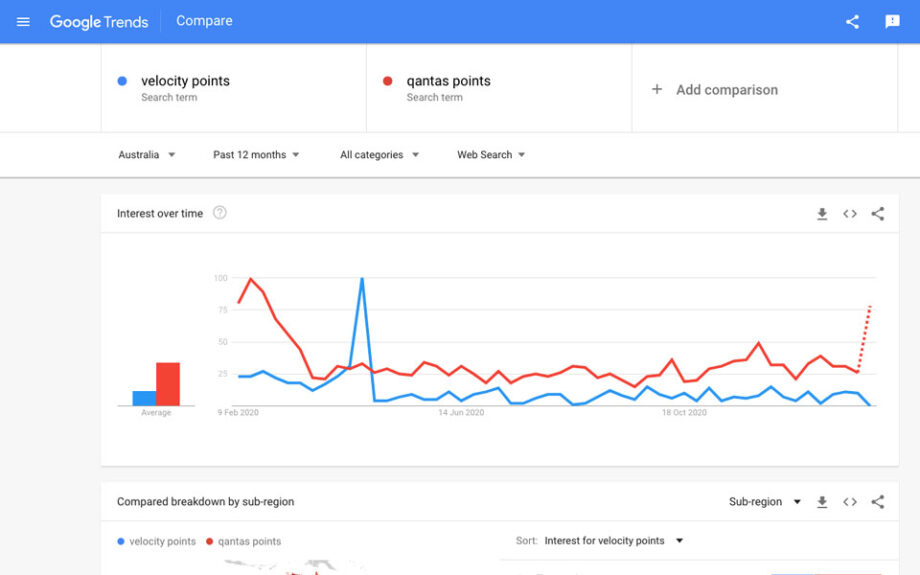This screenshot has height=575, width=920.
Task: Click the red dot beside qantas points term
Action: click(387, 81)
